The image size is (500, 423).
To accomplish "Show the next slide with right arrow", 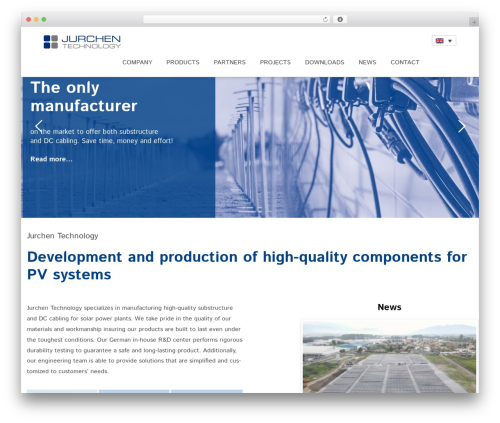I will (462, 126).
